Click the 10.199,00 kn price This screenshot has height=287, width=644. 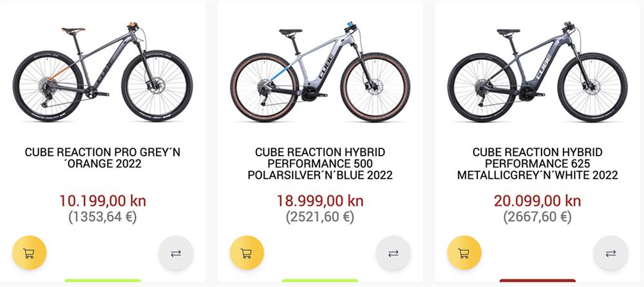[102, 201]
